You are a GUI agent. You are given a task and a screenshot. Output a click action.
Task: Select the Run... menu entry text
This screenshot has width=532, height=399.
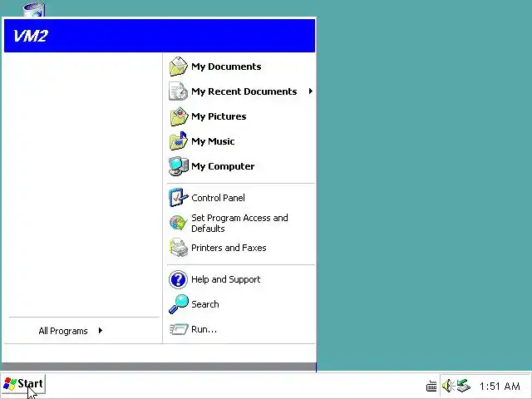click(x=204, y=329)
